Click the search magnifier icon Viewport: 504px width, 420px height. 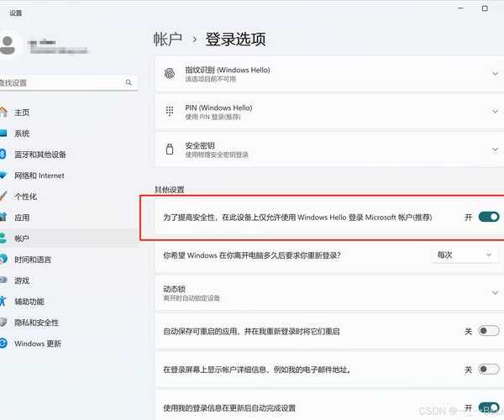tap(129, 83)
